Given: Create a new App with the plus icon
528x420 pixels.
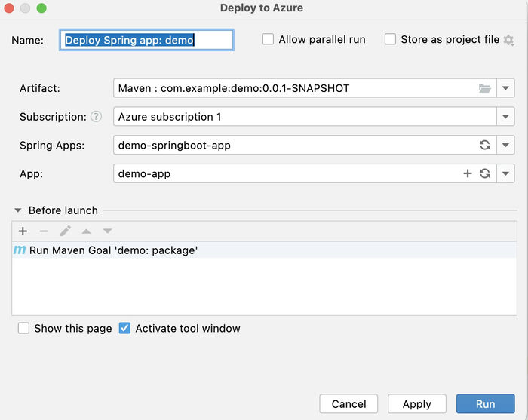Looking at the screenshot, I should pos(468,173).
